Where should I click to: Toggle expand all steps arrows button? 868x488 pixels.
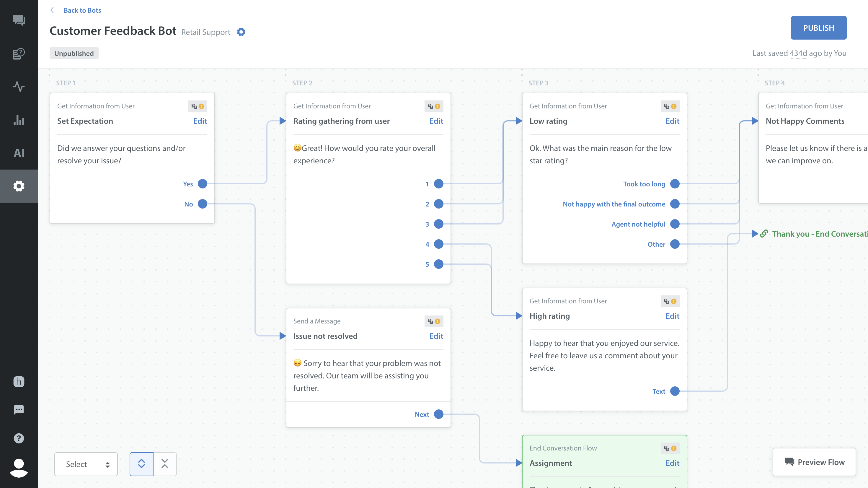coord(141,464)
